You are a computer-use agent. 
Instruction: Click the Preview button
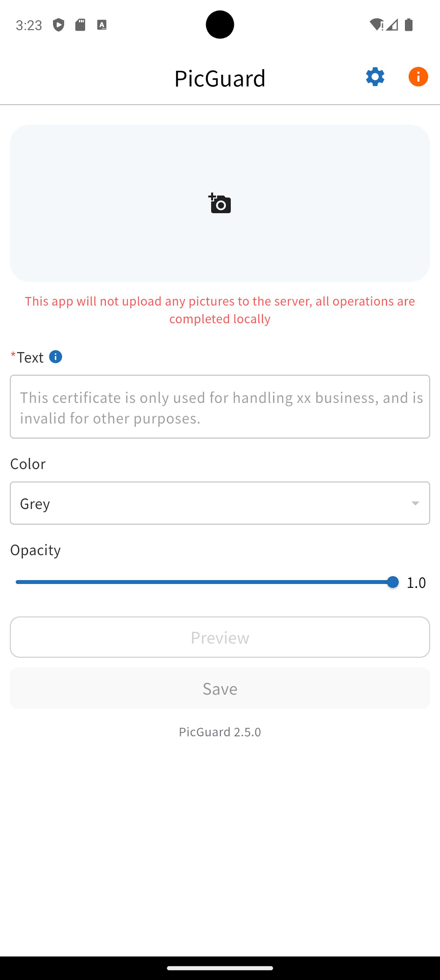pyautogui.click(x=220, y=637)
